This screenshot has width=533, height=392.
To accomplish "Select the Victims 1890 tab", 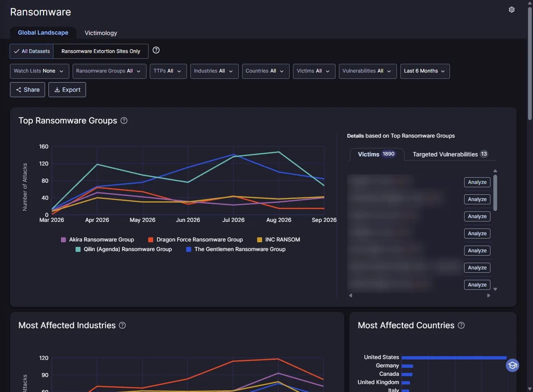I will [x=376, y=154].
